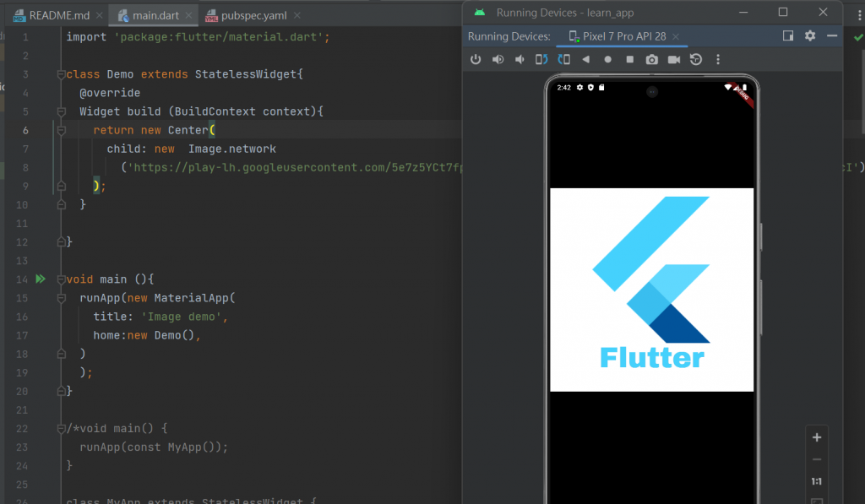
Task: Hide the Running Devices tool window bar
Action: pyautogui.click(x=832, y=35)
